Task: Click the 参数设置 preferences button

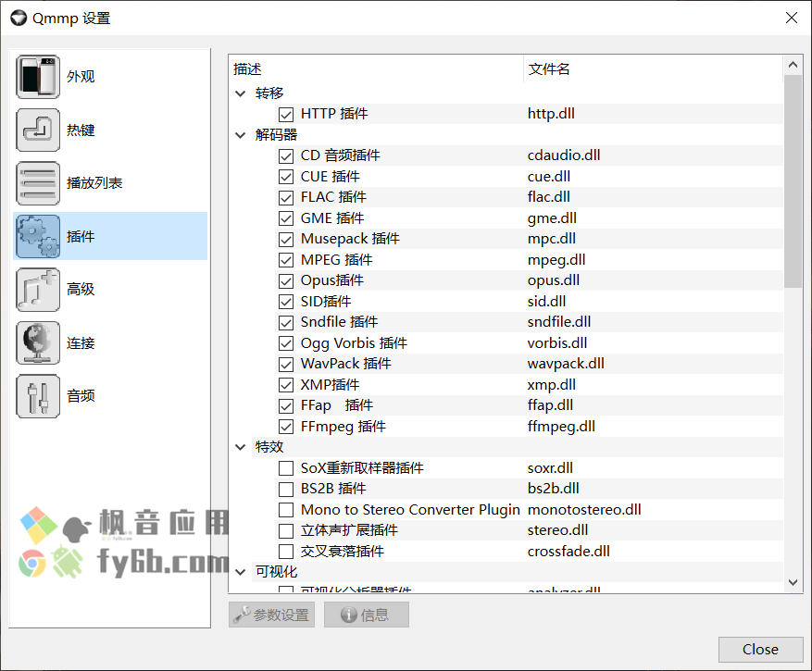Action: click(x=271, y=615)
